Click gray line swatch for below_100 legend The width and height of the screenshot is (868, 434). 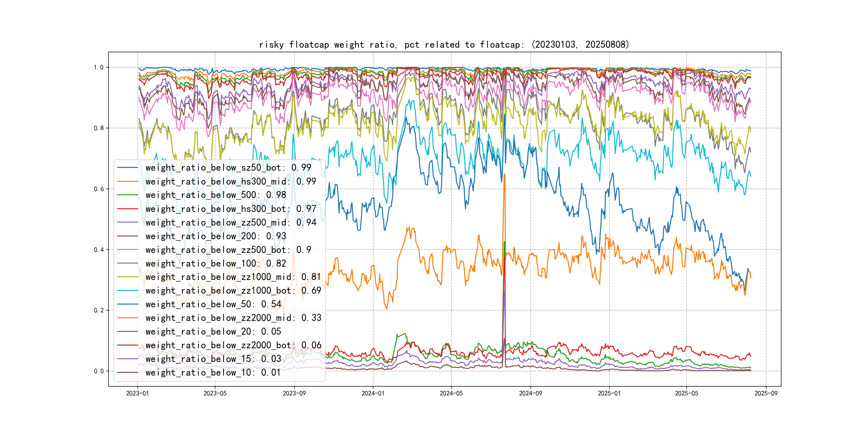point(128,263)
